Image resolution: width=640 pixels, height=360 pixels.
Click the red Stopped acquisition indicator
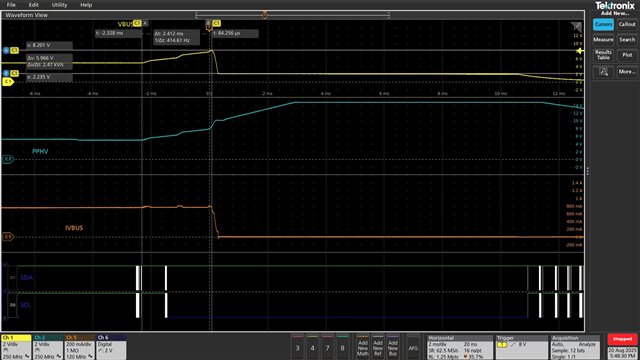coord(622,339)
